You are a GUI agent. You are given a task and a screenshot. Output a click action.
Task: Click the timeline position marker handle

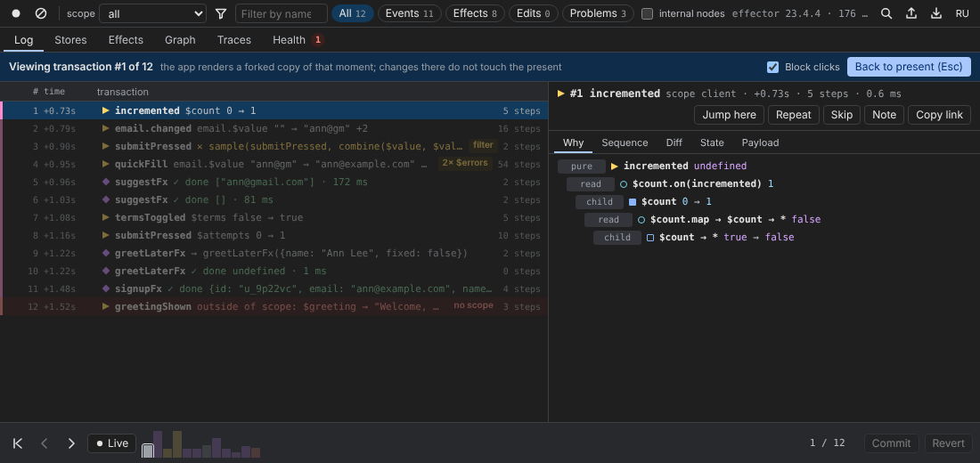[148, 451]
